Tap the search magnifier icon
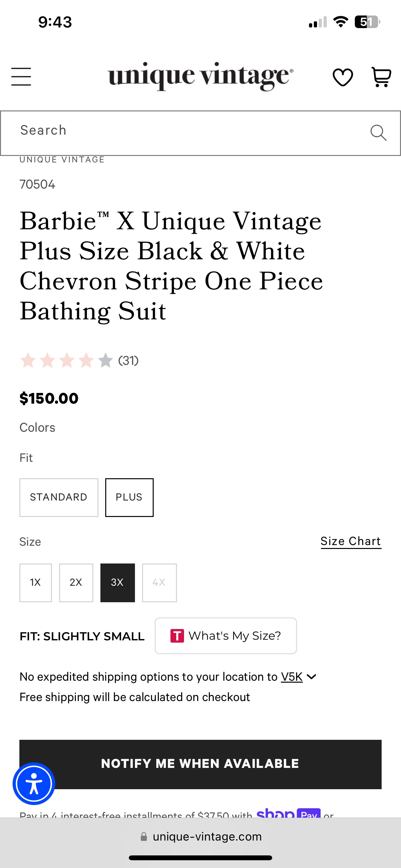 [378, 133]
